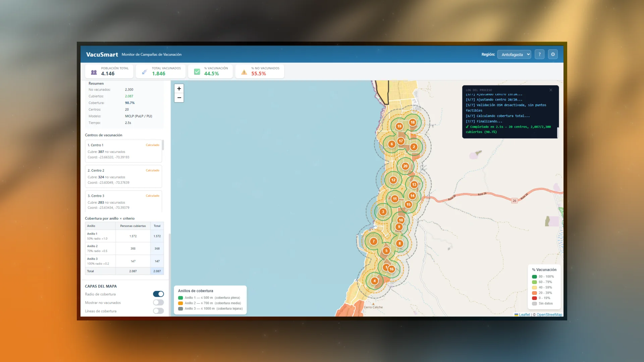This screenshot has height=362, width=644.
Task: Open settings via the gear icon
Action: (553, 54)
